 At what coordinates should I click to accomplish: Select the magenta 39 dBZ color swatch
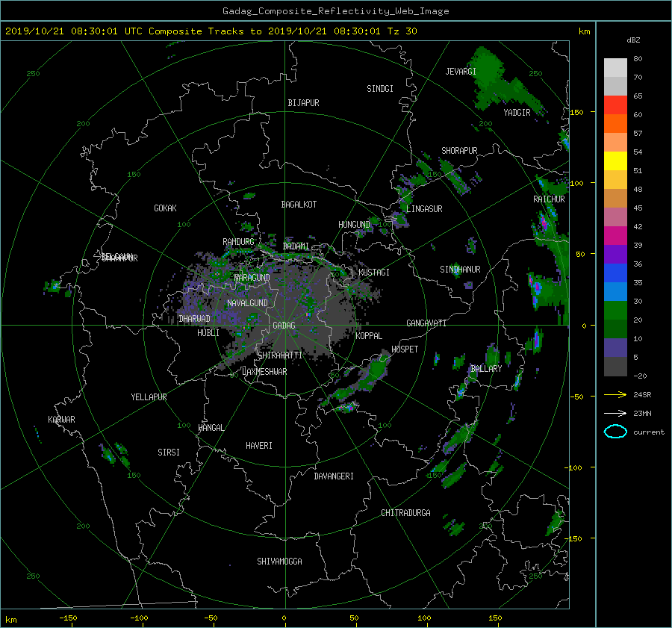point(615,236)
